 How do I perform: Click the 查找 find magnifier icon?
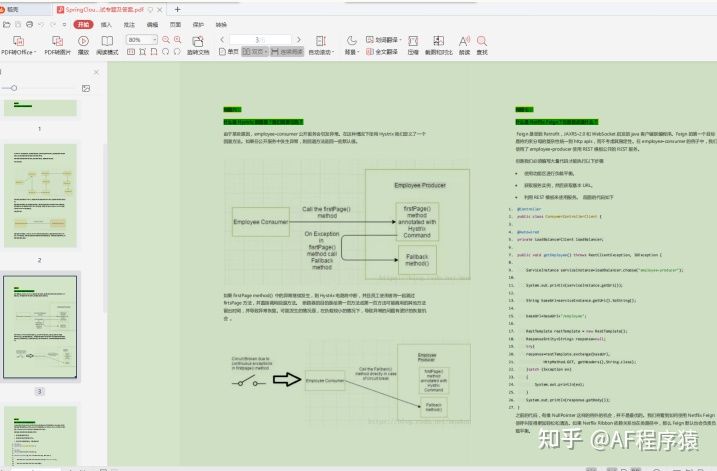pyautogui.click(x=482, y=41)
